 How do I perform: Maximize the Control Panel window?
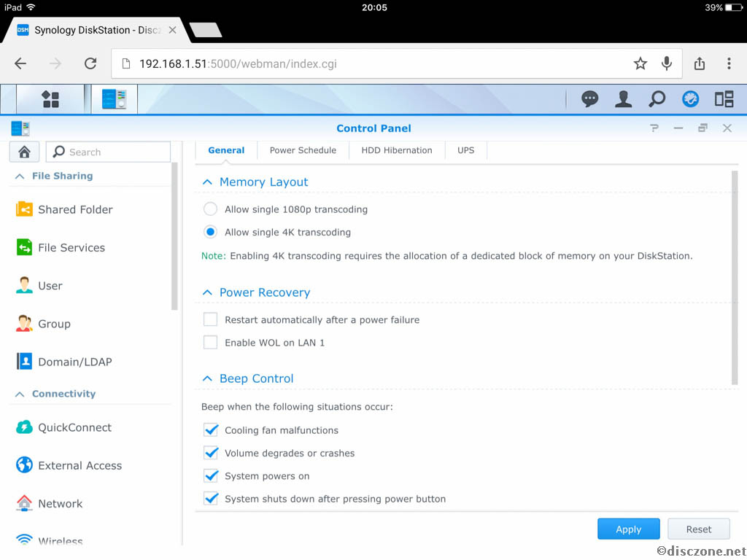pyautogui.click(x=703, y=128)
